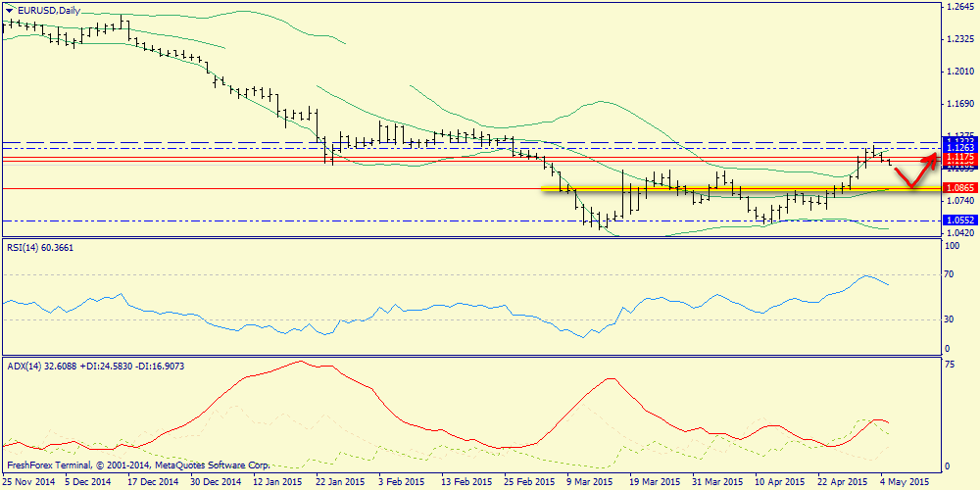The image size is (980, 490).
Task: Open the dropdown arrow beside EURUSD,Daily
Action: click(10, 10)
